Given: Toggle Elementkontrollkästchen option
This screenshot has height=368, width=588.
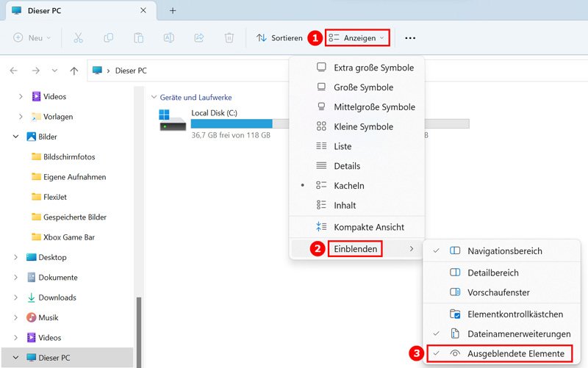Looking at the screenshot, I should (x=502, y=314).
